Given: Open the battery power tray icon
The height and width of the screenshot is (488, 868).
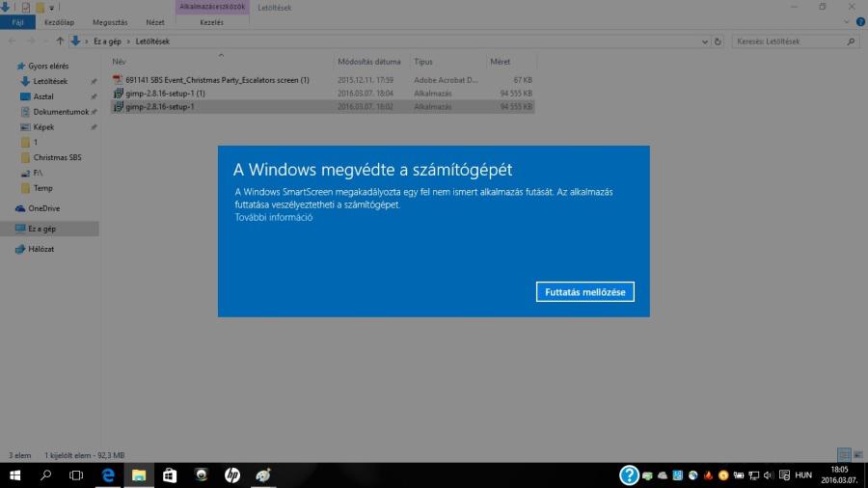Looking at the screenshot, I should (739, 475).
